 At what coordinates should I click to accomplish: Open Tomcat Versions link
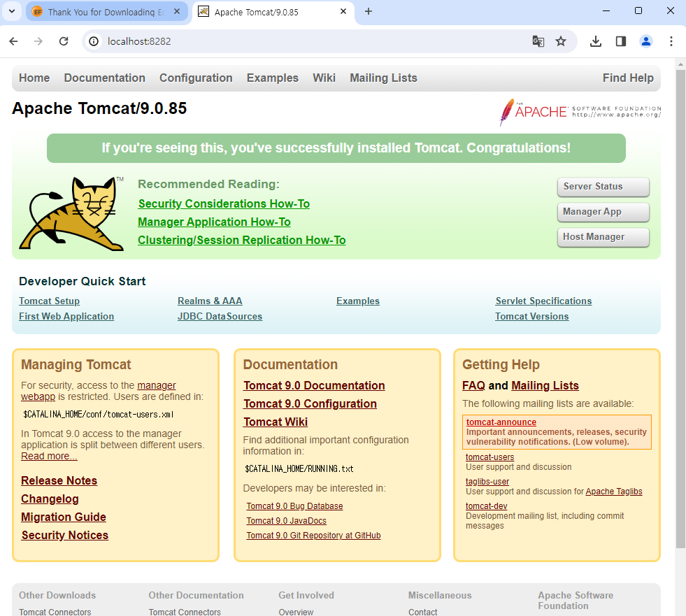click(532, 316)
